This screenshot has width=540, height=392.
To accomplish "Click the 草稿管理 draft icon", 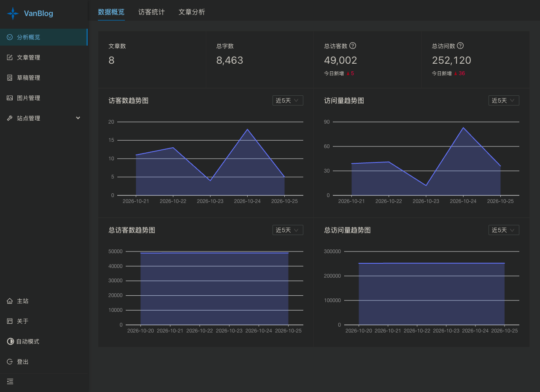I will (10, 78).
